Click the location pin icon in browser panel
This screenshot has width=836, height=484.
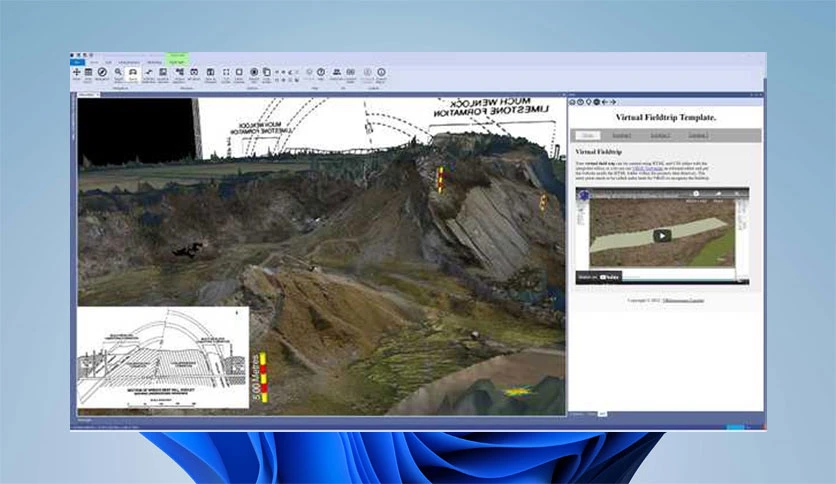click(x=589, y=102)
